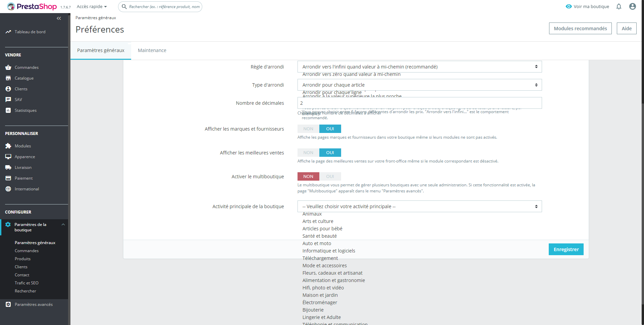644x325 pixels.
Task: Click the Nombre de décimales input field
Action: coord(420,103)
